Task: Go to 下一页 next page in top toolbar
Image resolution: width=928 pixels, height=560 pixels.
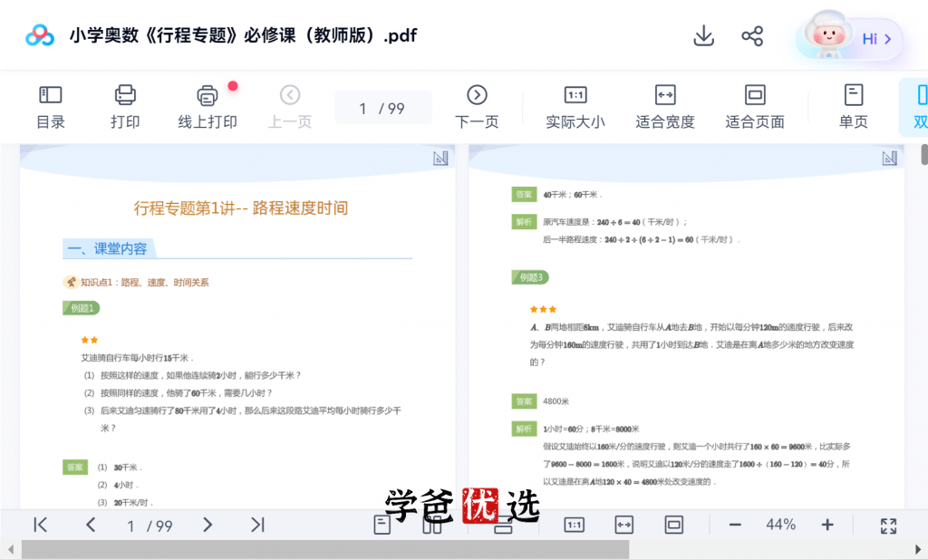Action: coord(477,107)
